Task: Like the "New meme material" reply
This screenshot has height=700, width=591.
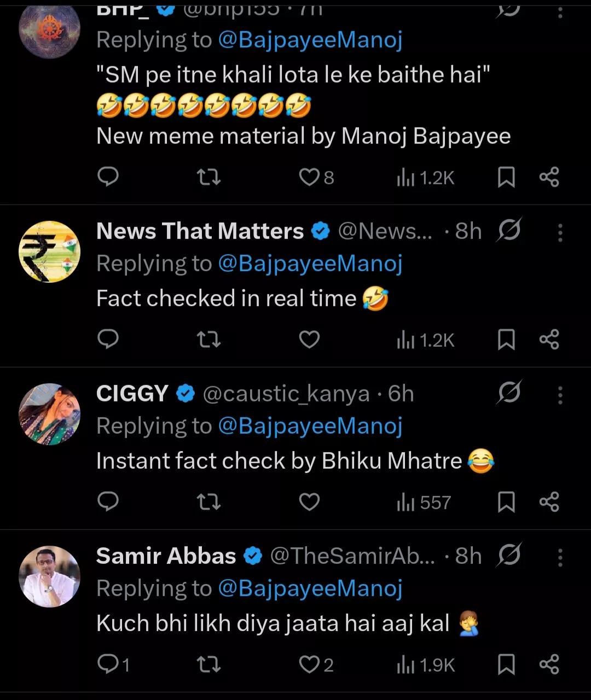Action: 310,177
